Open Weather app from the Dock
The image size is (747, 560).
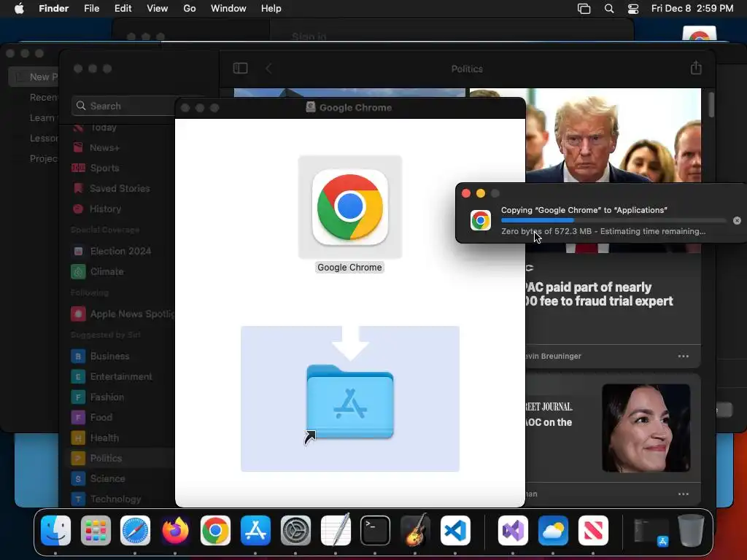[553, 531]
